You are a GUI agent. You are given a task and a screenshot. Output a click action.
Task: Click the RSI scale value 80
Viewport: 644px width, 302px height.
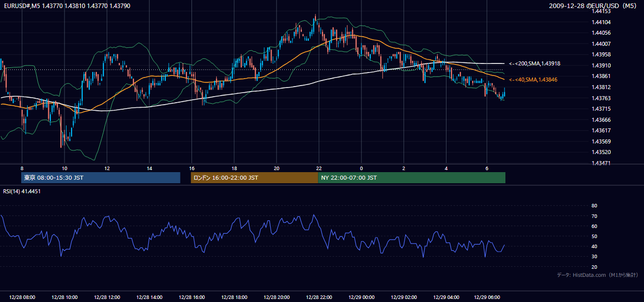coord(594,206)
